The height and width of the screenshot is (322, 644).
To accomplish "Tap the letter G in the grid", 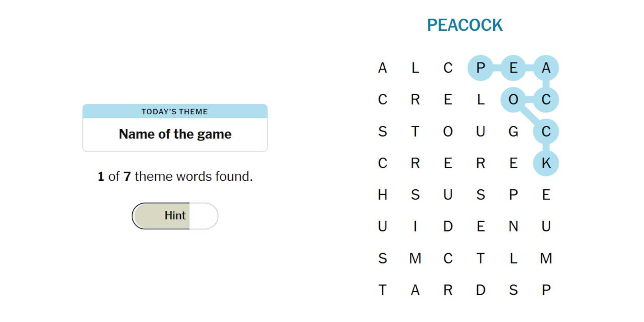I will [x=513, y=132].
